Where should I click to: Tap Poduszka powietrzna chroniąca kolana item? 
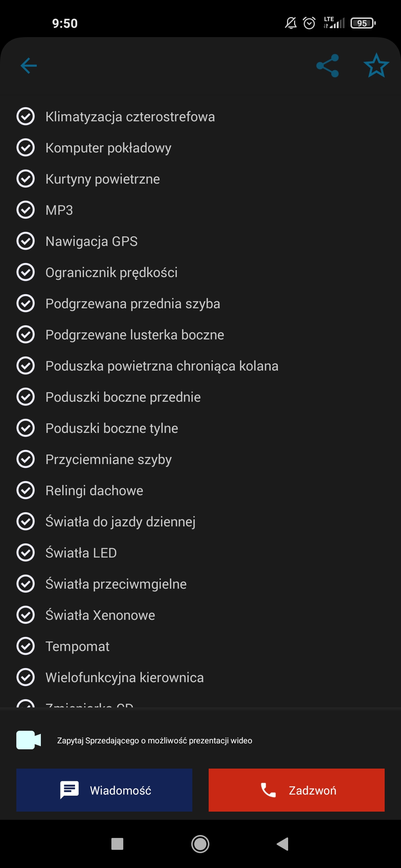click(162, 366)
